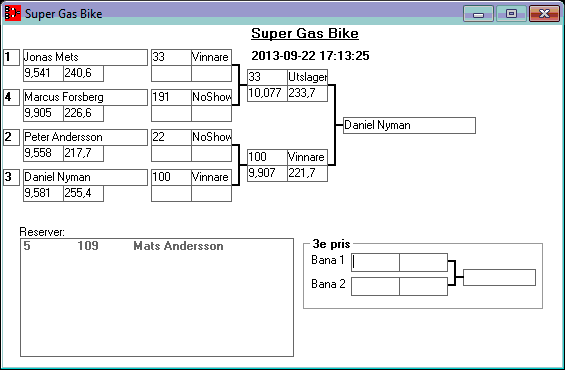
Task: Click the Bana 2 first input box
Action: point(375,286)
